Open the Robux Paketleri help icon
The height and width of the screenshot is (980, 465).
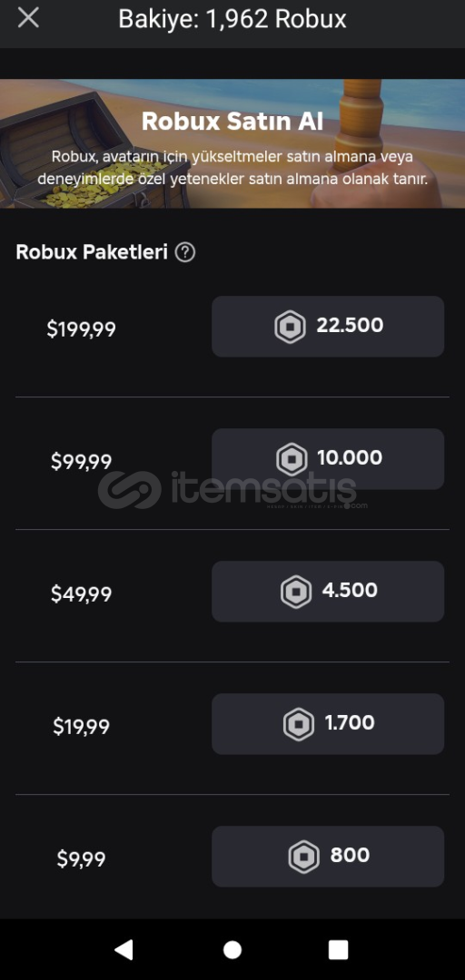coord(185,252)
